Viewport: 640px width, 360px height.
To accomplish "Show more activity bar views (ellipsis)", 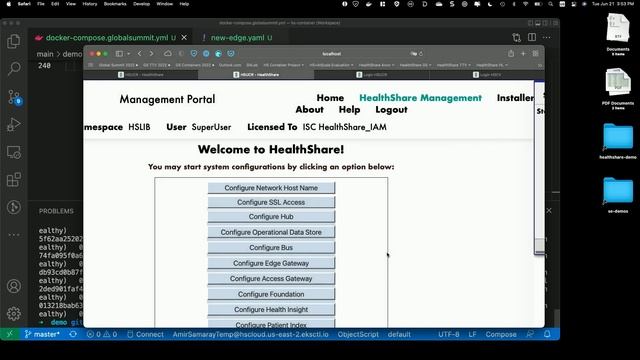I will pyautogui.click(x=14, y=235).
